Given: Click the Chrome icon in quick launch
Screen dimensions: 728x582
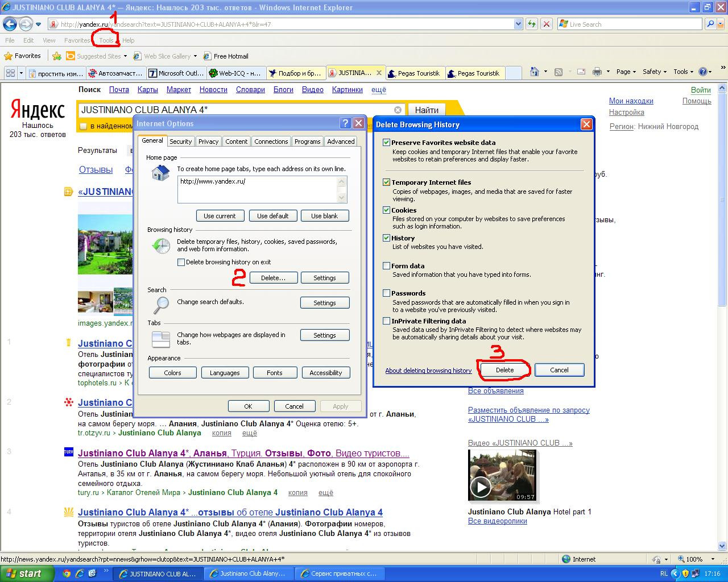Looking at the screenshot, I should coord(67,573).
